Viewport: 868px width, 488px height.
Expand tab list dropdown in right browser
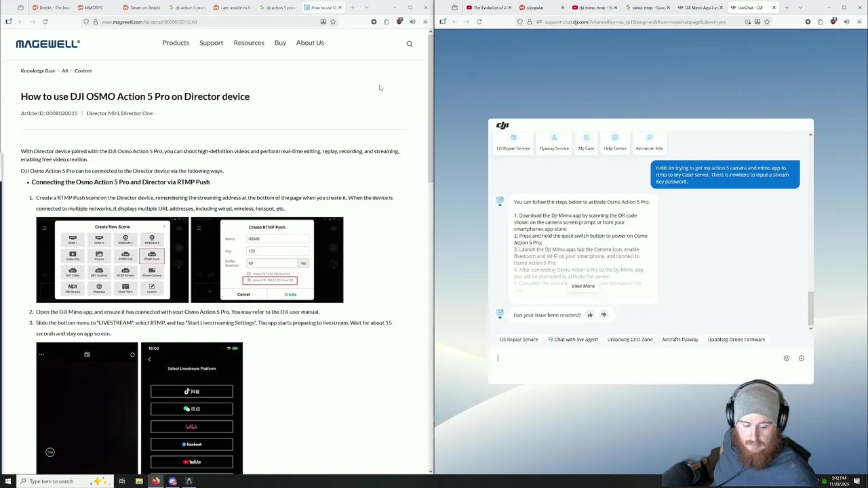[800, 7]
